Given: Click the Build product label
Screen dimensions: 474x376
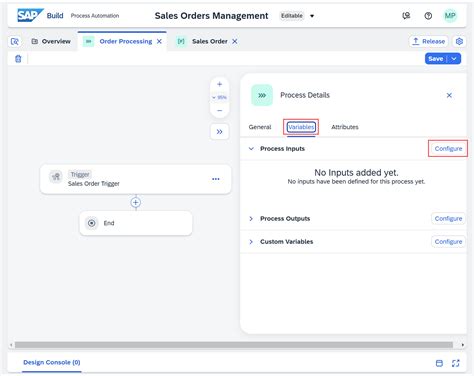Looking at the screenshot, I should 55,16.
